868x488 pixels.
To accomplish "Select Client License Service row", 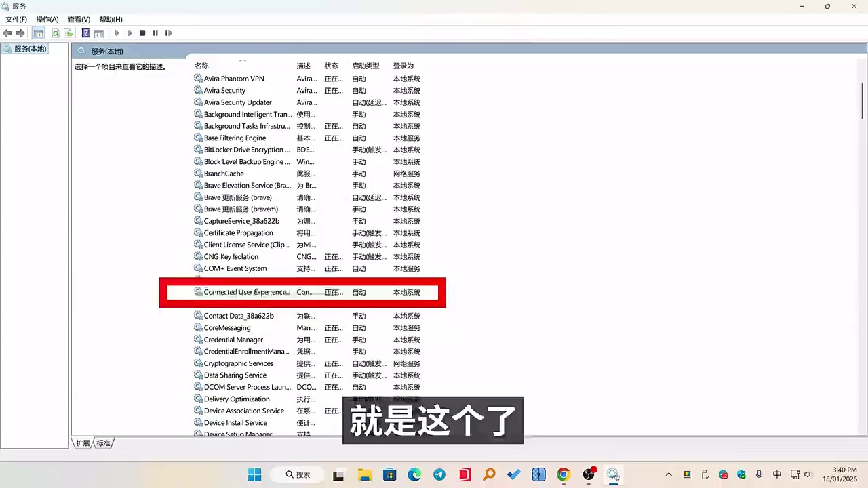I will point(307,245).
